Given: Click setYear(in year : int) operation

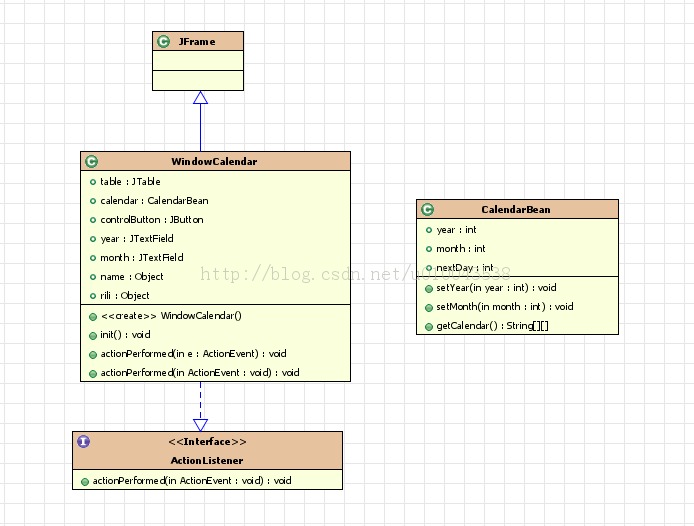Looking at the screenshot, I should tap(496, 288).
